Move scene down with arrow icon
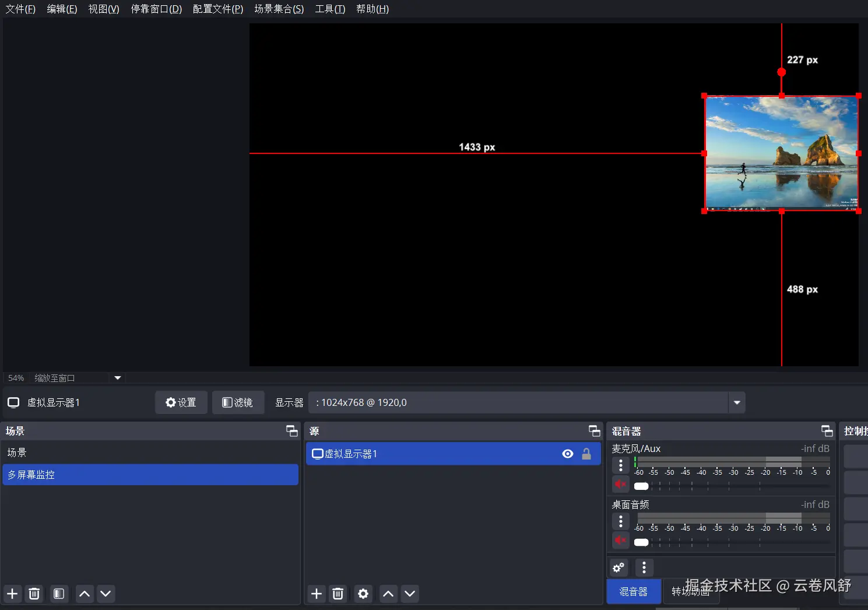Viewport: 868px width, 610px height. (x=106, y=594)
